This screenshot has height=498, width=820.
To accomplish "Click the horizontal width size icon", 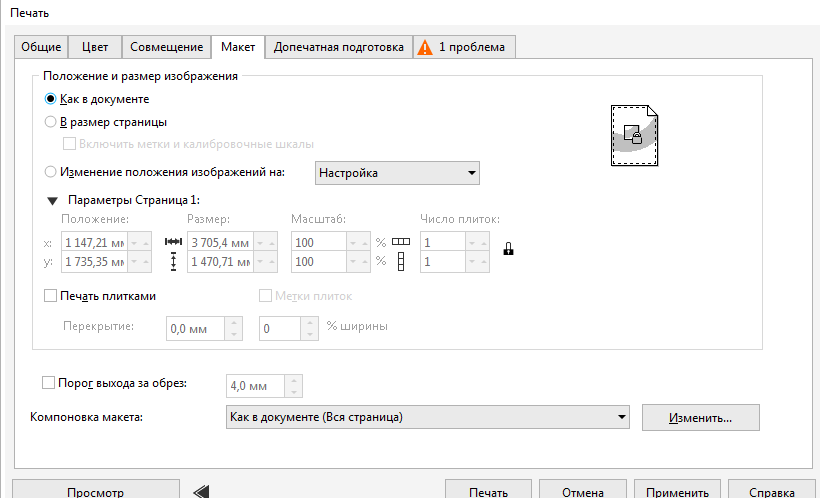I will [x=173, y=242].
